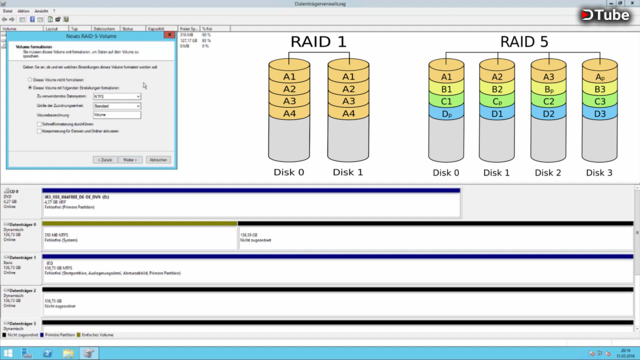Open File Explorer from the taskbar
The image size is (640, 360).
68,353
